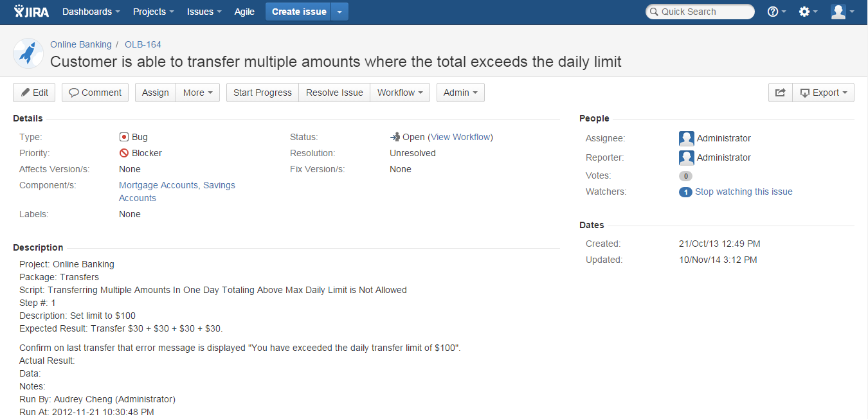Click the votes count badge
This screenshot has height=419, width=868.
click(685, 176)
